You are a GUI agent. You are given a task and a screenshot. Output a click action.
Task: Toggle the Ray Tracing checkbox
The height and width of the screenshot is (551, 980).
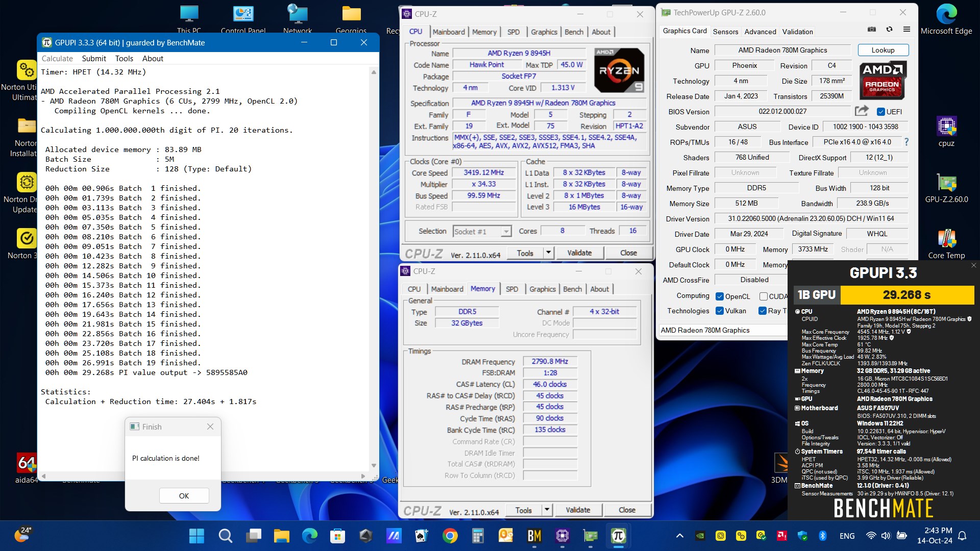tap(763, 311)
